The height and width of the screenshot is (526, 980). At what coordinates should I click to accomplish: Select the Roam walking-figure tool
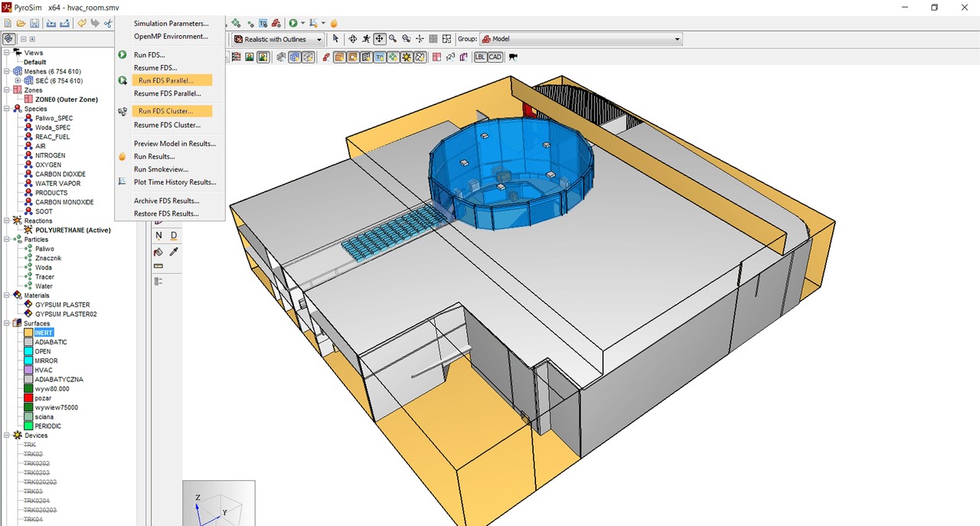(x=366, y=39)
